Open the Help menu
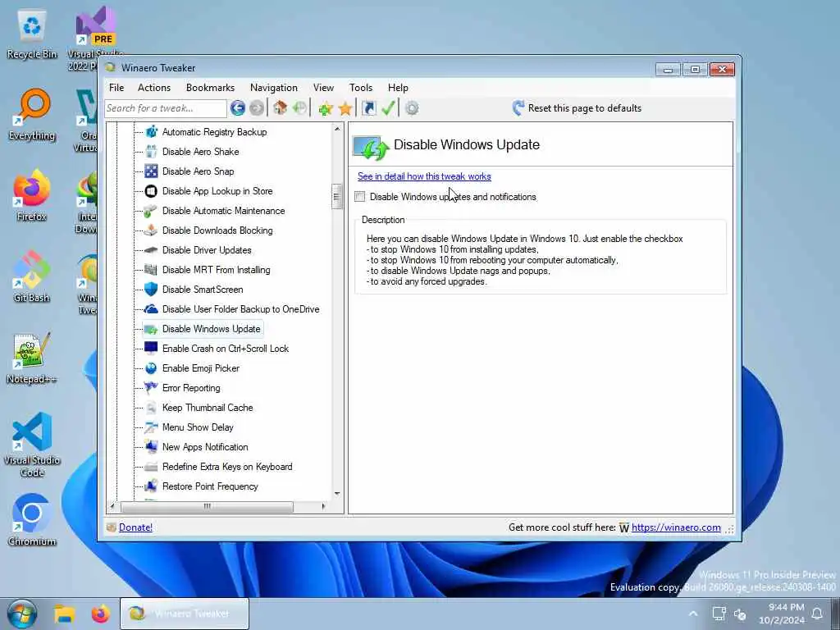The width and height of the screenshot is (840, 630). [x=398, y=87]
